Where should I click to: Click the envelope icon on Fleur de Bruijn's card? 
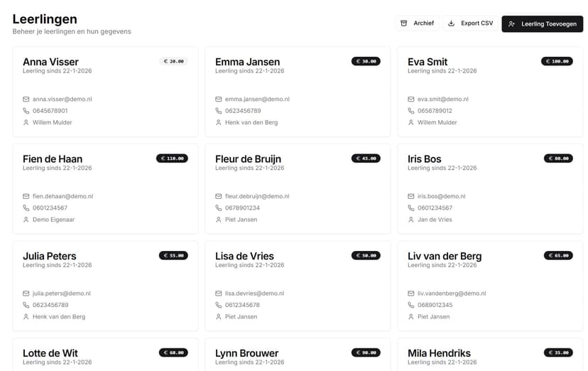point(219,196)
